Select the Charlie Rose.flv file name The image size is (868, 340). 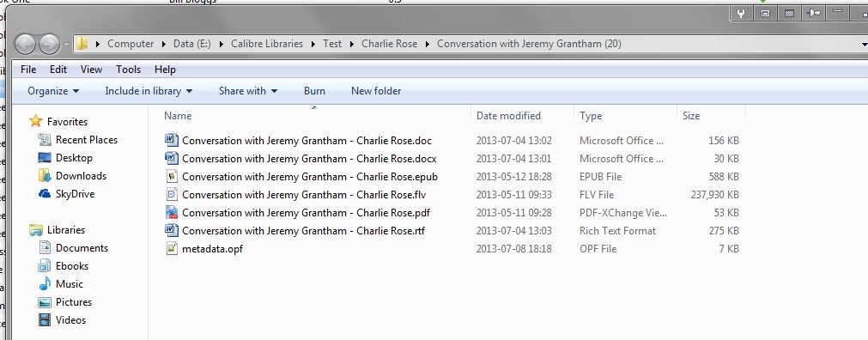point(304,194)
